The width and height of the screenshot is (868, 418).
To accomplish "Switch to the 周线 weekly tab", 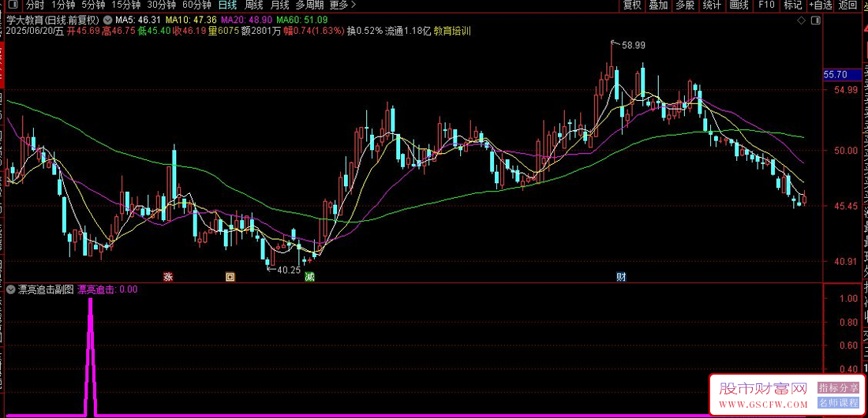I will (x=253, y=6).
